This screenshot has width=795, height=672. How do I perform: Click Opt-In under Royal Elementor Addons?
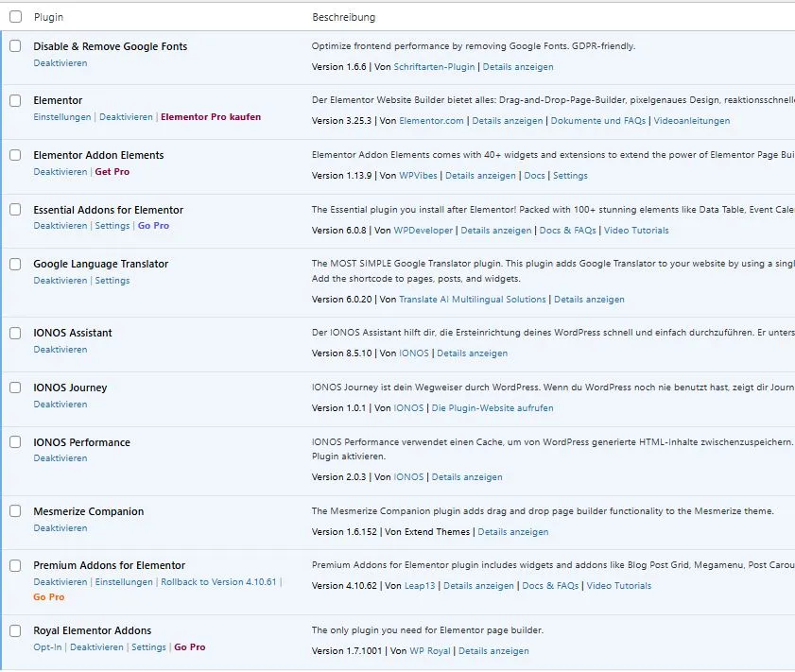click(x=47, y=647)
